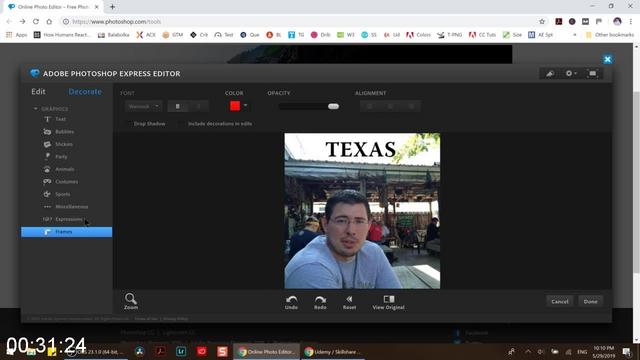Reset all edits on the photo
Screen dimensions: 640x360
click(x=349, y=302)
